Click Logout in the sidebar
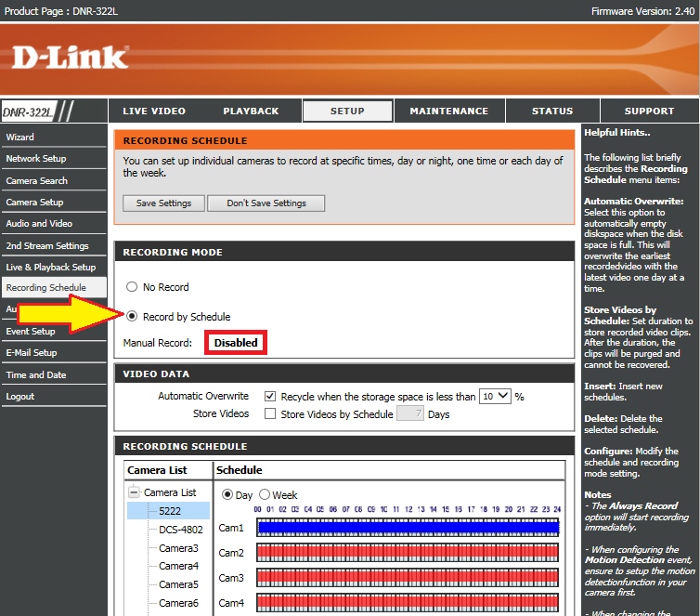This screenshot has width=700, height=616. (x=20, y=396)
